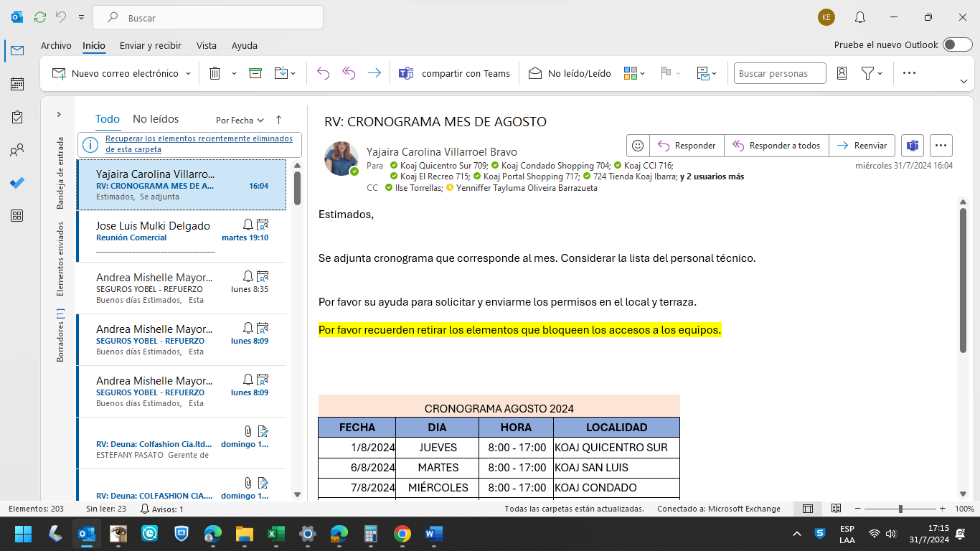This screenshot has height=551, width=980.
Task: Show the 'No leídos' mail filter tab
Action: point(156,119)
